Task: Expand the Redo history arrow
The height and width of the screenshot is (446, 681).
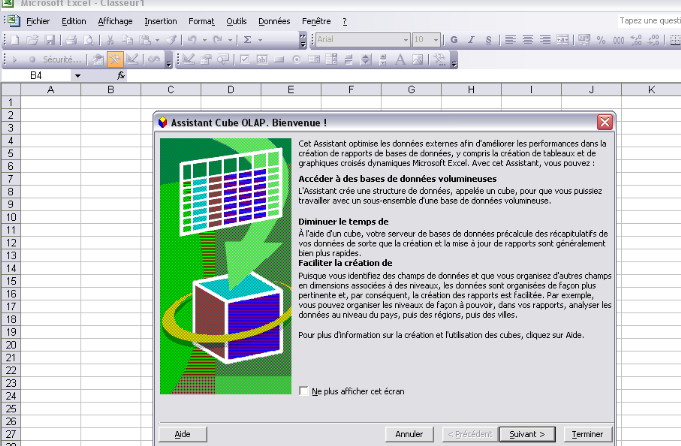Action: coord(230,40)
